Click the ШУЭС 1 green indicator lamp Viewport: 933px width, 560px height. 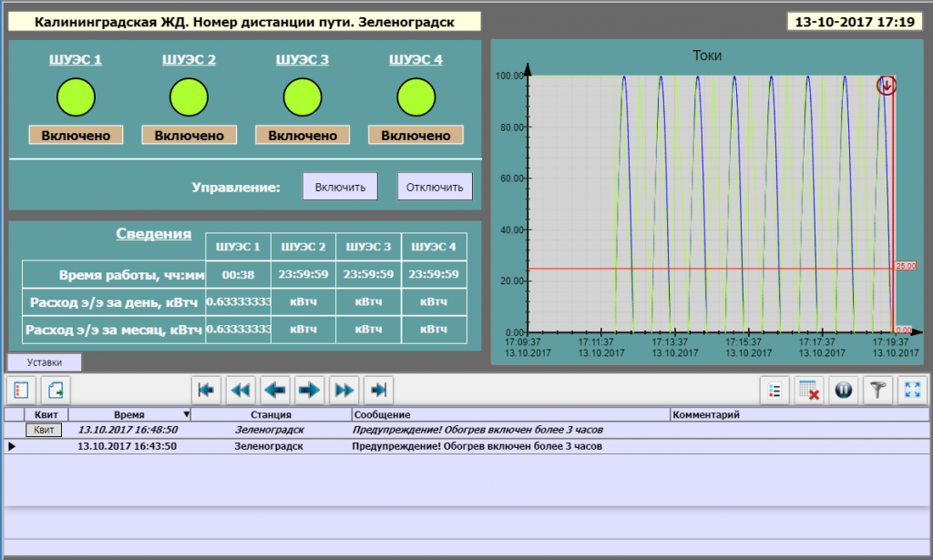coord(76,97)
